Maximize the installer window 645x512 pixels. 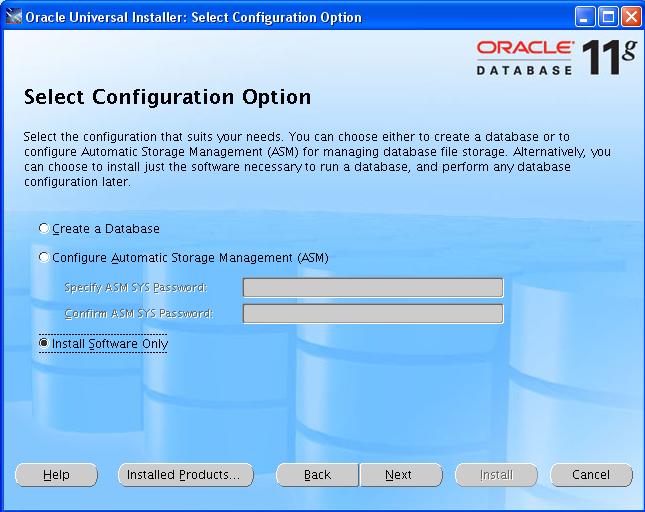coord(608,17)
